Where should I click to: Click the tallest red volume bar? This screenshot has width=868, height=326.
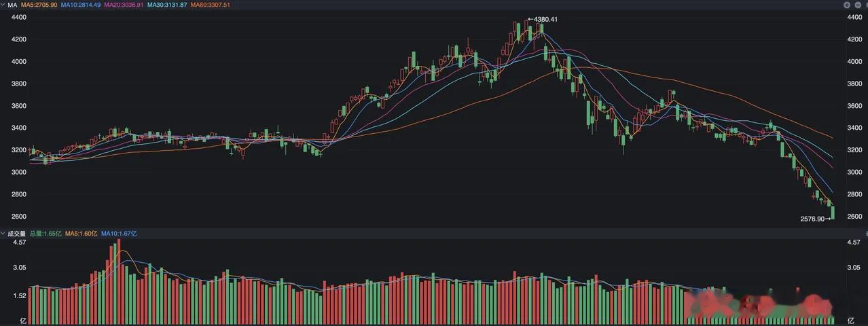tap(118, 281)
